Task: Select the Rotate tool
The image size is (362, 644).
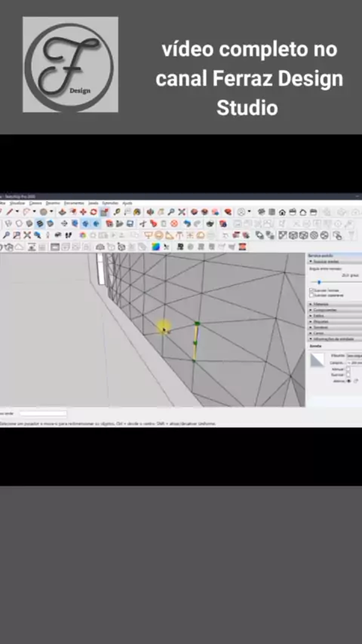Action: pos(94,212)
